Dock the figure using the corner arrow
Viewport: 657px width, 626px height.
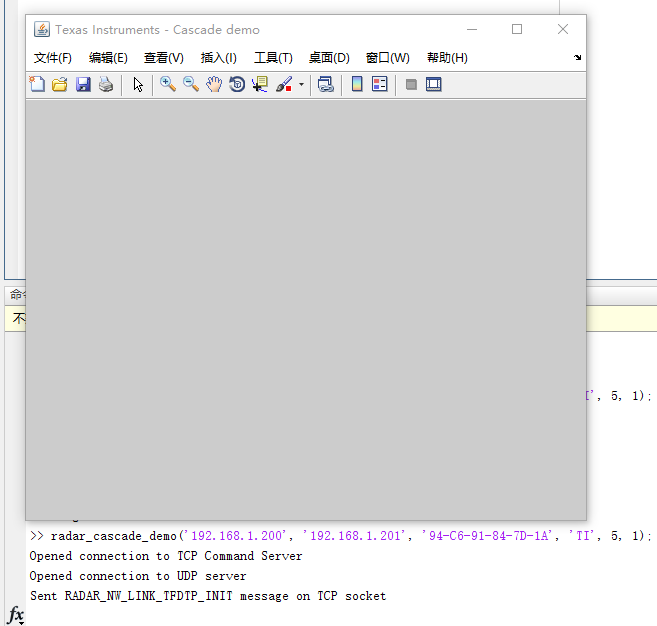pos(577,57)
